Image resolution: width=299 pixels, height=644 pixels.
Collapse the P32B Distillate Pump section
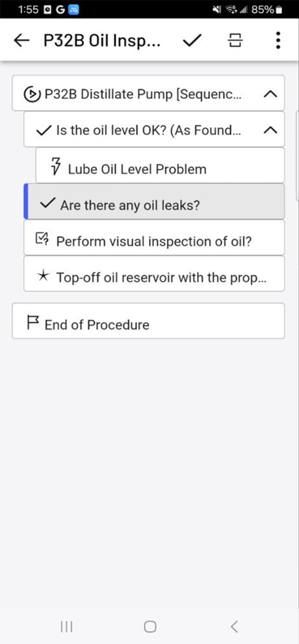pyautogui.click(x=270, y=94)
